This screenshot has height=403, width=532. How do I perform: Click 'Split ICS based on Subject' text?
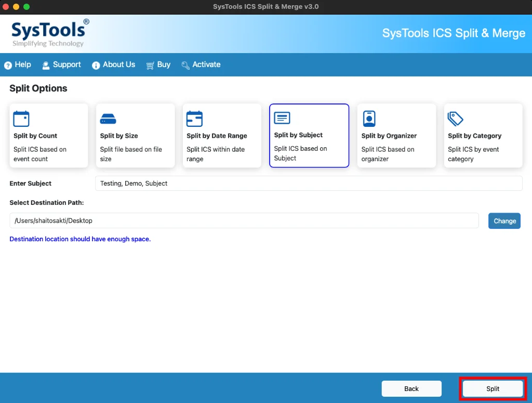(301, 153)
